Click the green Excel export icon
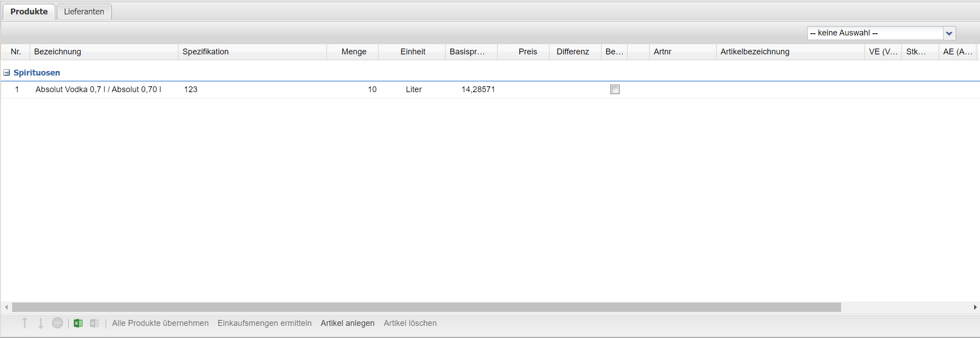Viewport: 980px width, 338px height. point(78,323)
